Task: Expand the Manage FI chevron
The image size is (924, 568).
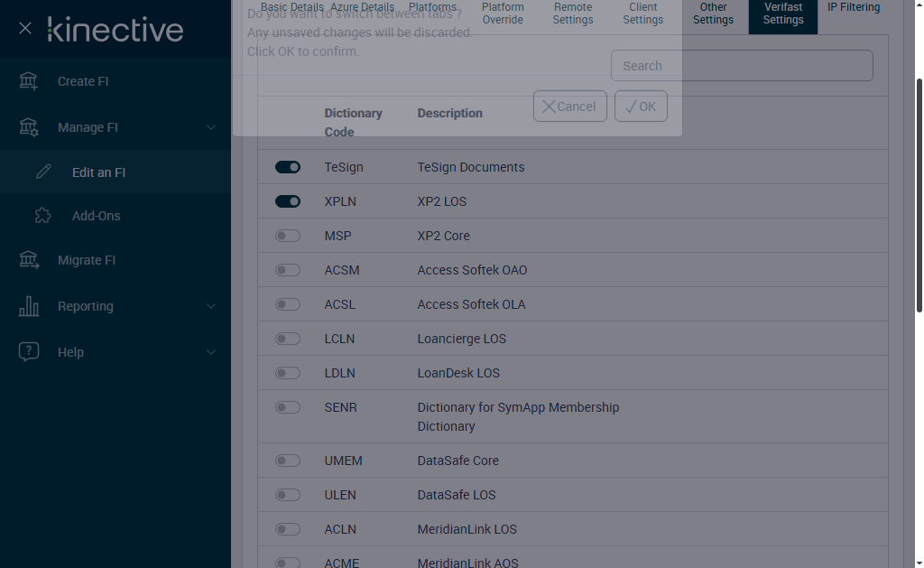Action: point(210,127)
